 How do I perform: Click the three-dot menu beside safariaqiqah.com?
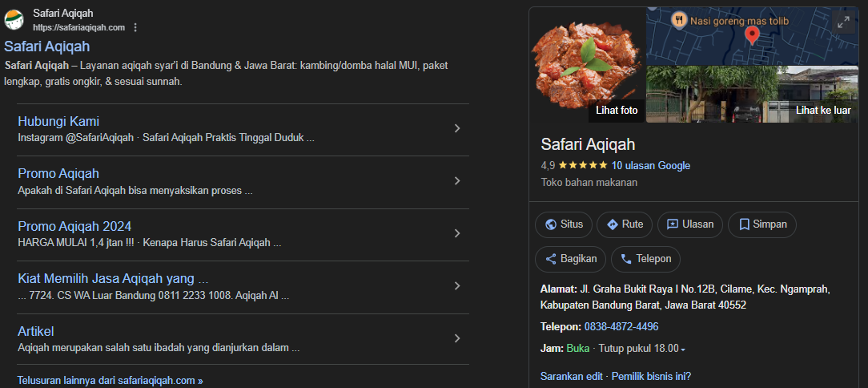(x=135, y=27)
